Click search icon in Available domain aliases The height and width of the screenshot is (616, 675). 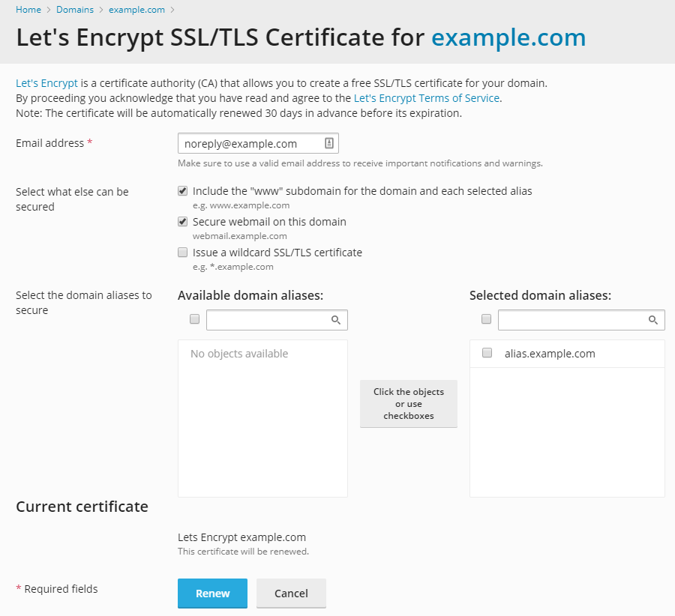(336, 320)
